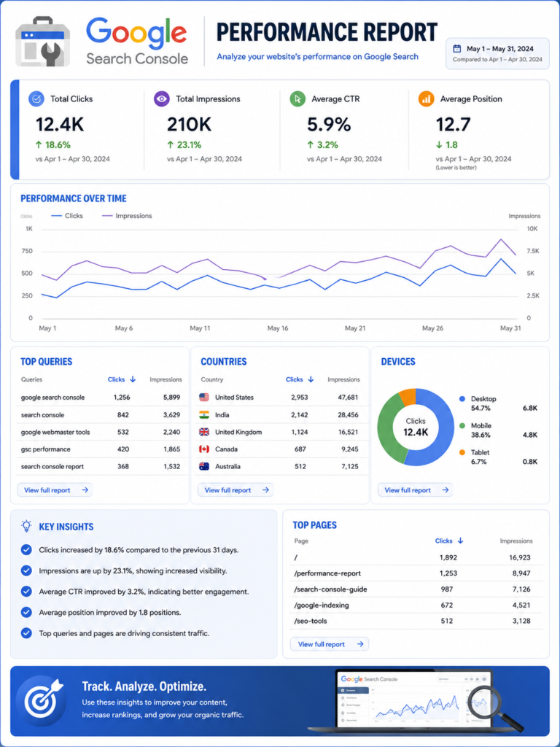Click the green up arrow beside 23.1%
Viewport: 560px width, 747px height.
[170, 145]
